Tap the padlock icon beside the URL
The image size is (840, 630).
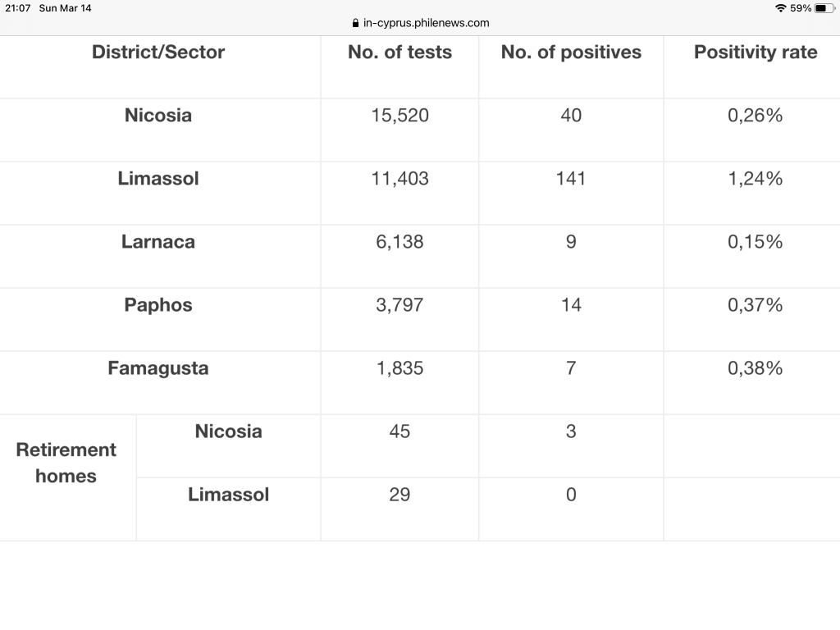coord(355,23)
